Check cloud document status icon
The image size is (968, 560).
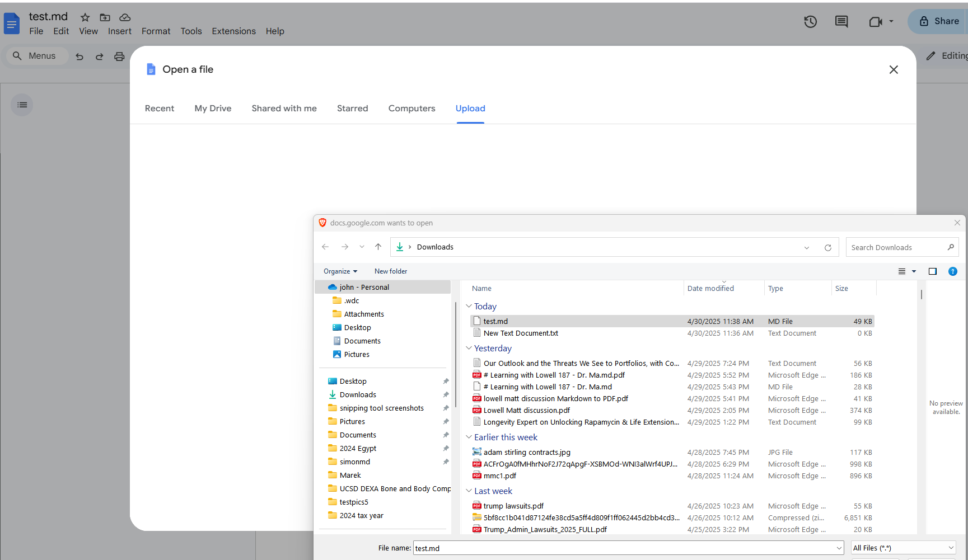coord(125,17)
